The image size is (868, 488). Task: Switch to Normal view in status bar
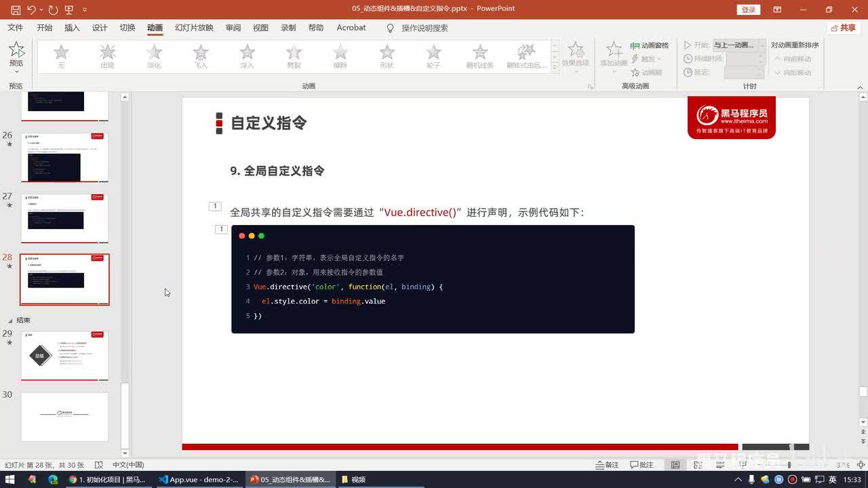click(675, 465)
